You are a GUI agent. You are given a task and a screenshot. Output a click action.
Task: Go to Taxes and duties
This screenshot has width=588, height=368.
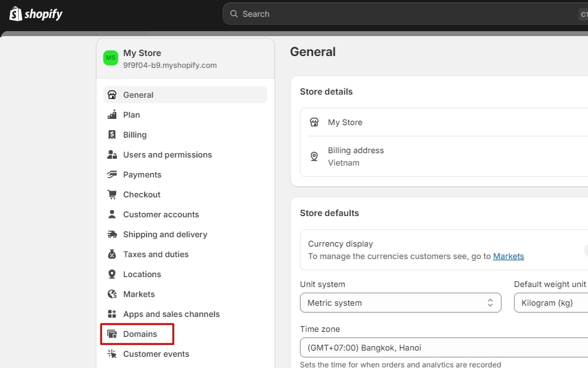[185, 254]
